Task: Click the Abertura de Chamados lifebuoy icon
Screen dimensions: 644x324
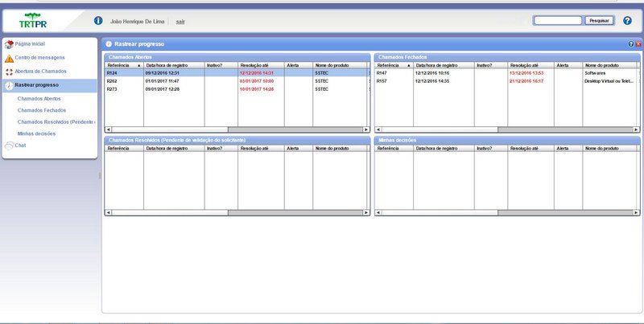Action: click(x=9, y=72)
